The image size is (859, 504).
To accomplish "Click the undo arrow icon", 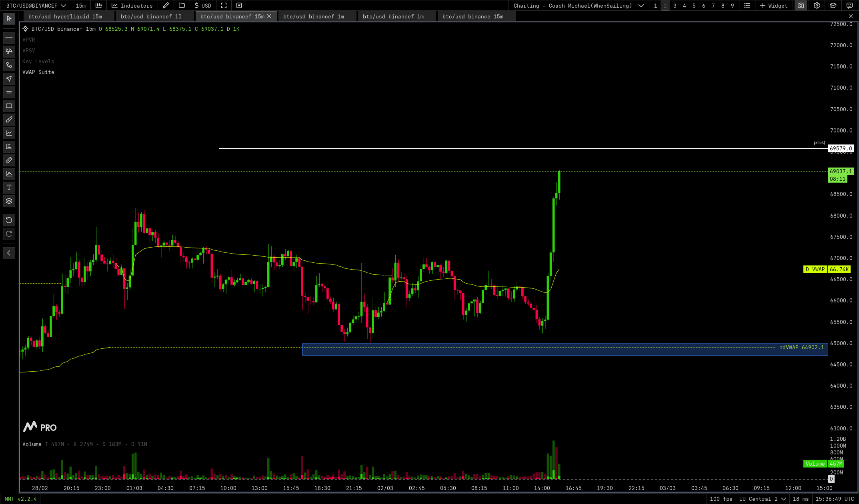I will click(9, 220).
